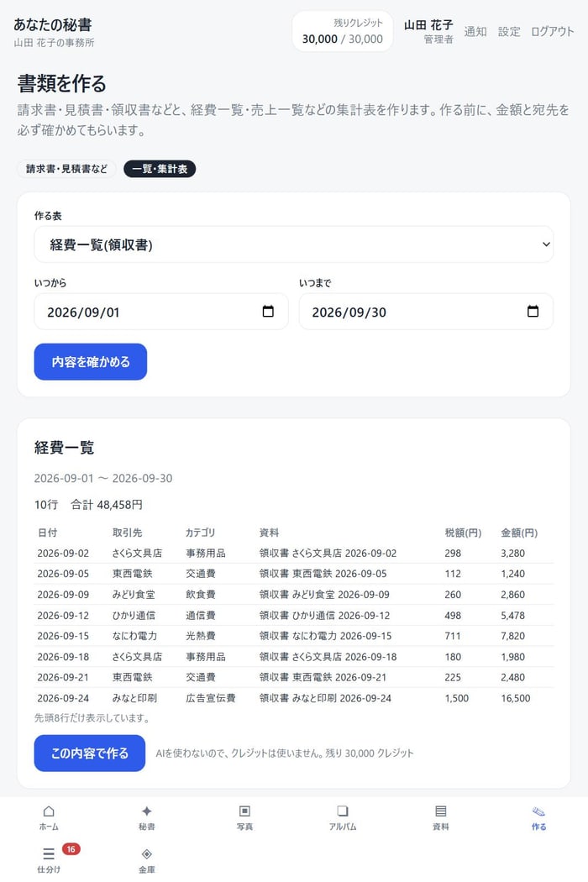Viewport: 588px width, 882px height.
Task: Switch to 請求書・見積書など tab
Action: tap(66, 169)
